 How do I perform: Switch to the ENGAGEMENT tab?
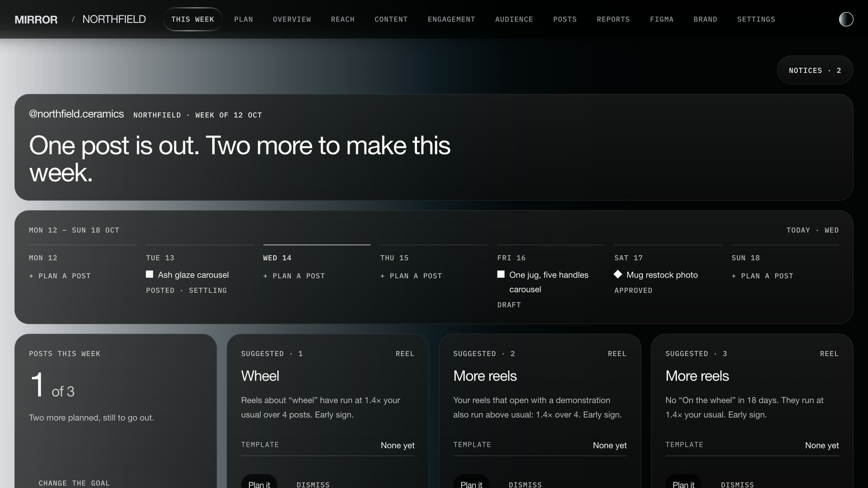click(451, 19)
